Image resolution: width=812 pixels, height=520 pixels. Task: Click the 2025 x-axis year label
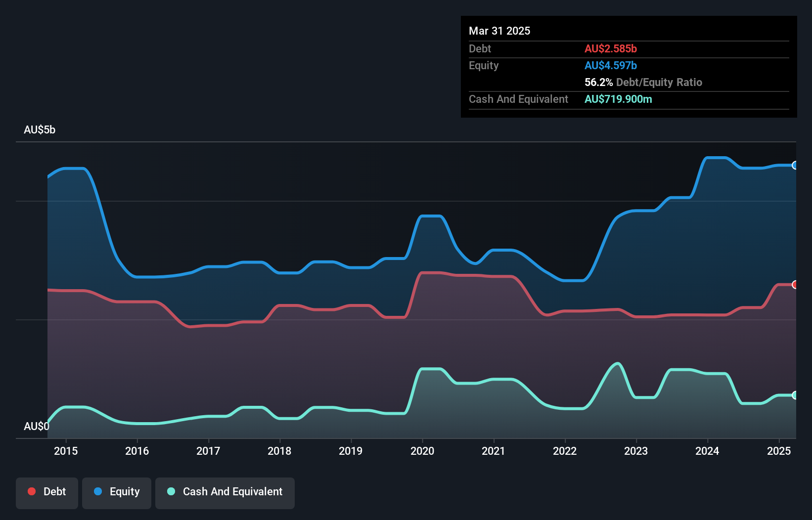(x=779, y=451)
